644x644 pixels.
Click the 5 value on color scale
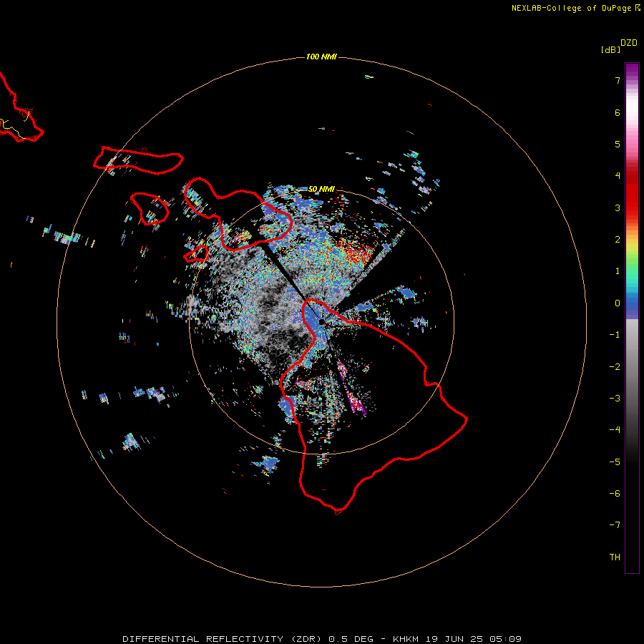pos(618,144)
